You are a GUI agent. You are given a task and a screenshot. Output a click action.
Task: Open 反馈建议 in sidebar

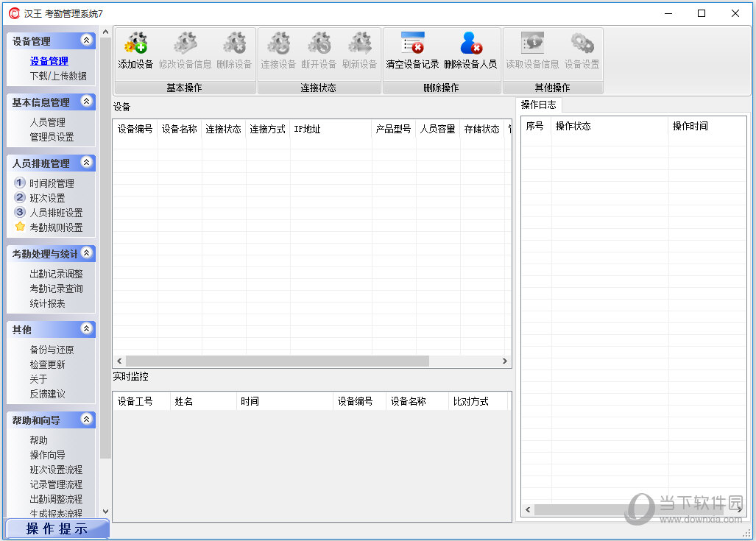[x=47, y=395]
